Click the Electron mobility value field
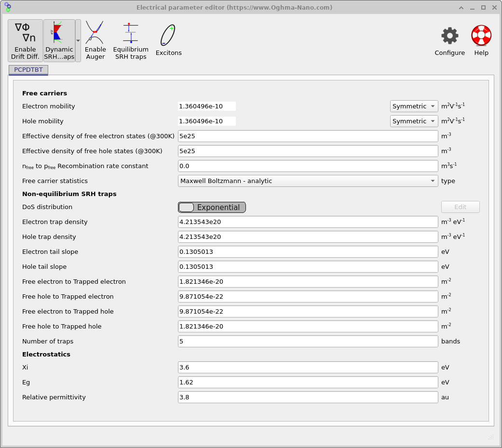The image size is (502, 448). pyautogui.click(x=207, y=106)
